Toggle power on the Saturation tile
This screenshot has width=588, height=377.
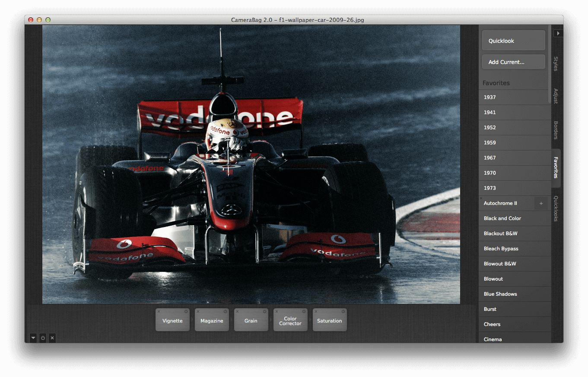pyautogui.click(x=343, y=312)
